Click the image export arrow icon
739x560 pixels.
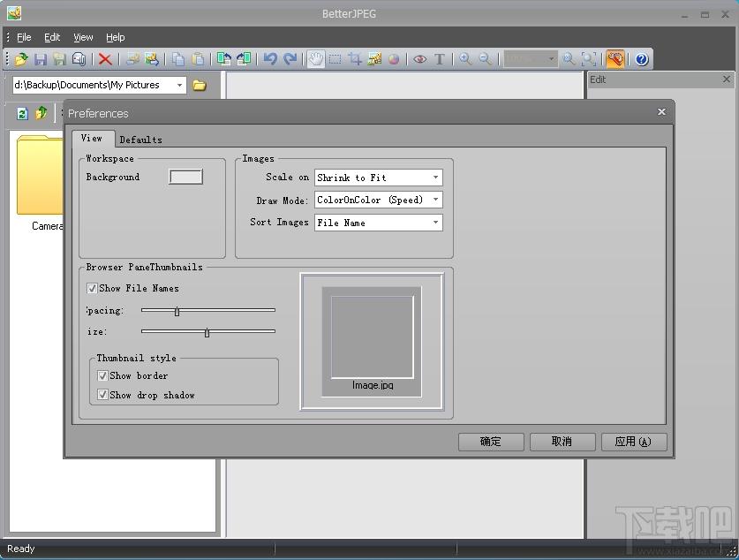pos(152,59)
